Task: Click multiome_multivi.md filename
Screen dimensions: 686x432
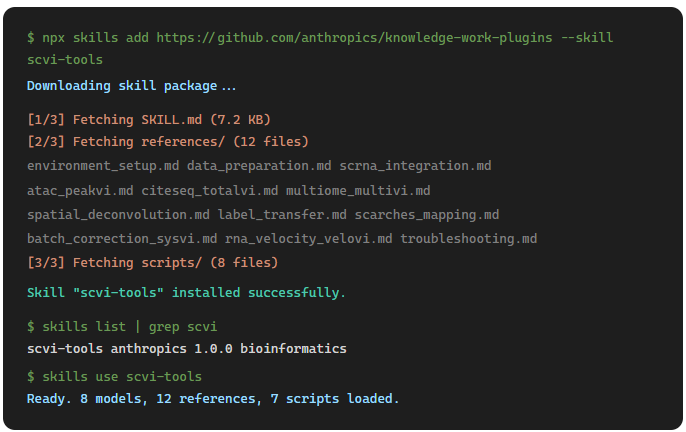Action: click(358, 190)
